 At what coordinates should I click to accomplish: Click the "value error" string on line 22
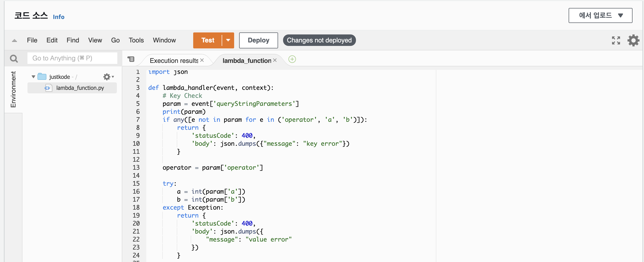pos(269,239)
